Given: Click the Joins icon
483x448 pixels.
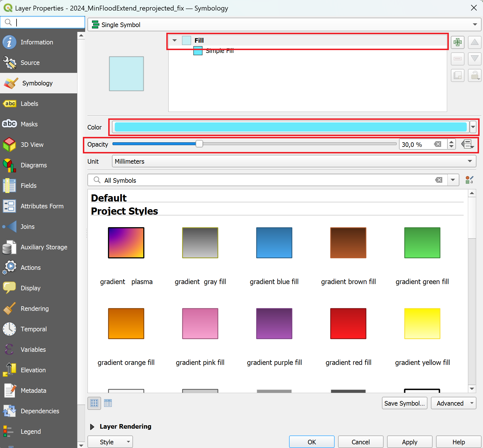Looking at the screenshot, I should click(x=9, y=227).
